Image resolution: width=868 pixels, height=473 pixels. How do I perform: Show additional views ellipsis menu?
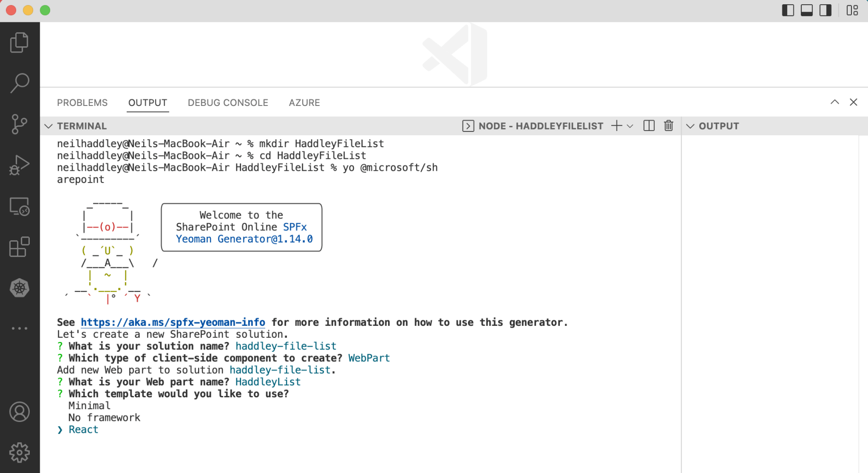click(x=19, y=328)
